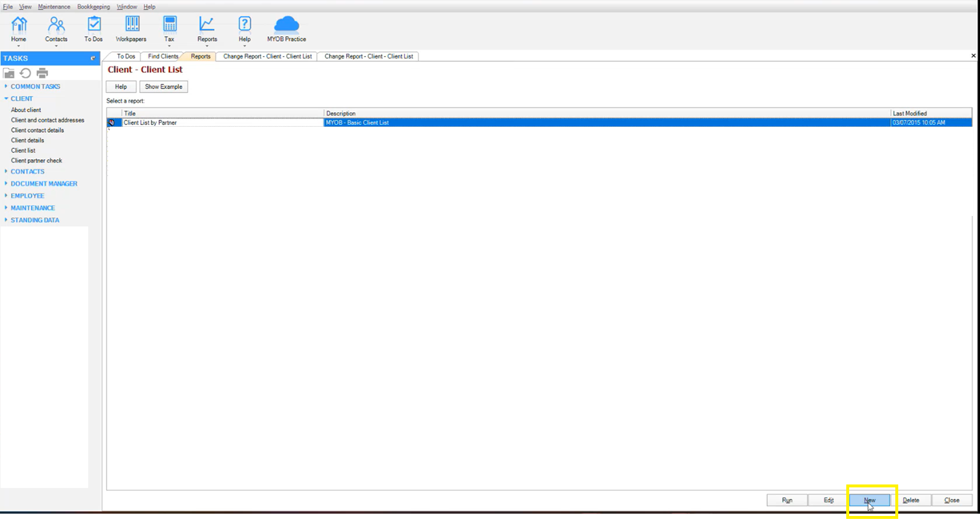
Task: Open the View menu
Action: tap(25, 7)
